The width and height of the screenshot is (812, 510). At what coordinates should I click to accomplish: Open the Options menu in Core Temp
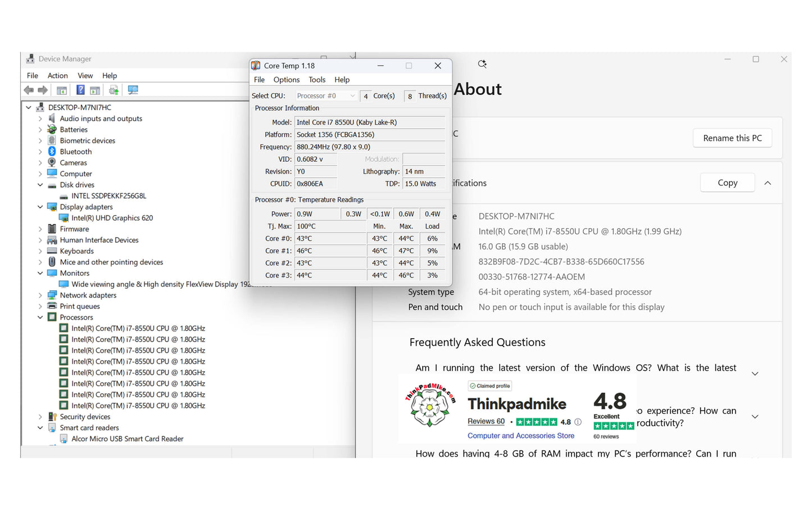pos(287,80)
